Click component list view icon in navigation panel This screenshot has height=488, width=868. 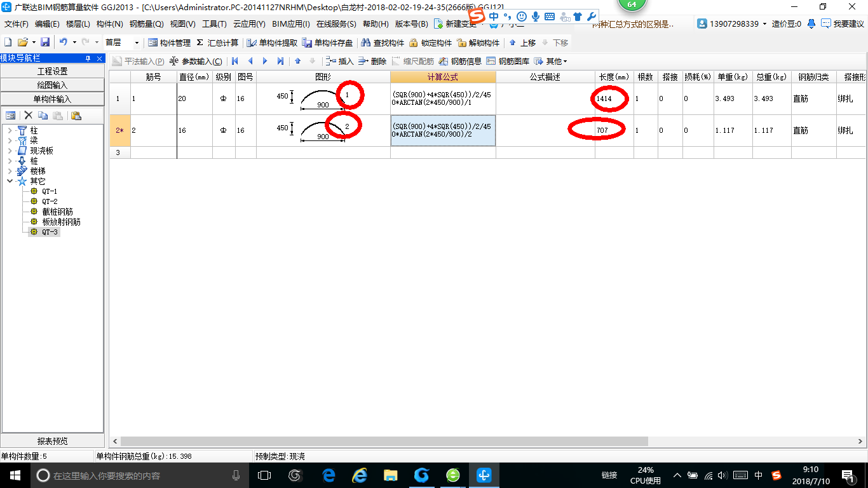(11, 116)
